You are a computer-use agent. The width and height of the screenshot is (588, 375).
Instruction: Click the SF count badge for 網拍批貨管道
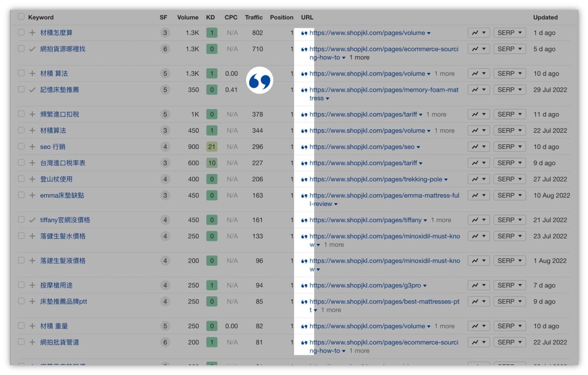[165, 342]
